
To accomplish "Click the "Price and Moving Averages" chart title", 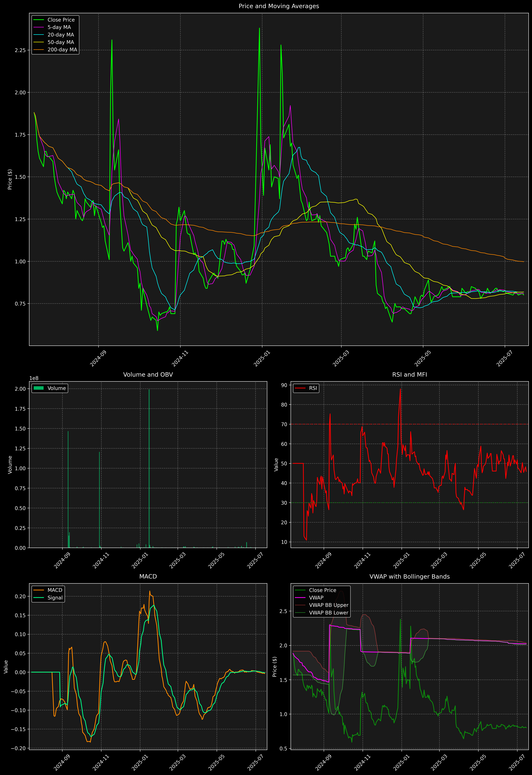I will tap(279, 6).
